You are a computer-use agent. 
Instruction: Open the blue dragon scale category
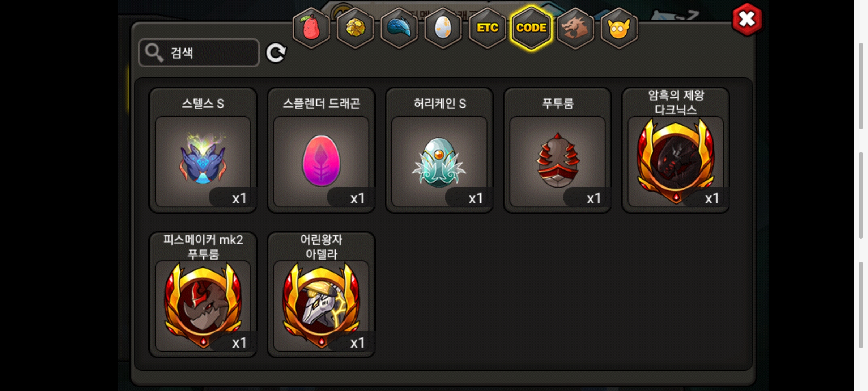coord(399,28)
